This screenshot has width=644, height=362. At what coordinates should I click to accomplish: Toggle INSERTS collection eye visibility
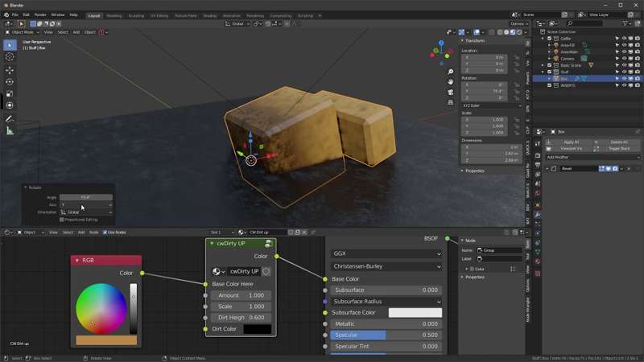(x=624, y=85)
